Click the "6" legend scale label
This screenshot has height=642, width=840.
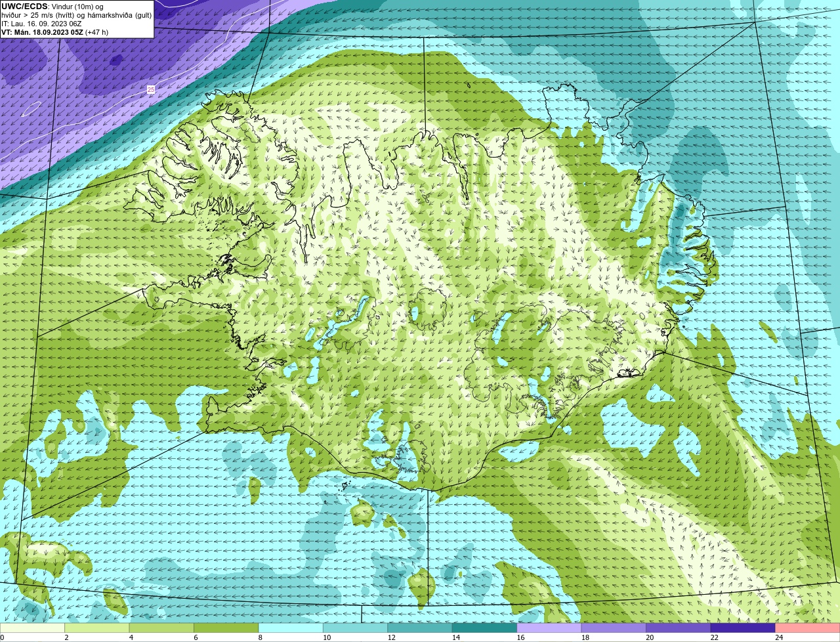point(196,637)
